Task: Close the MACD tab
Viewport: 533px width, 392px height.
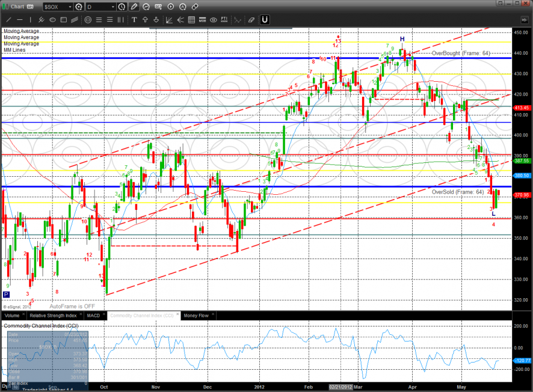Action: pos(104,314)
